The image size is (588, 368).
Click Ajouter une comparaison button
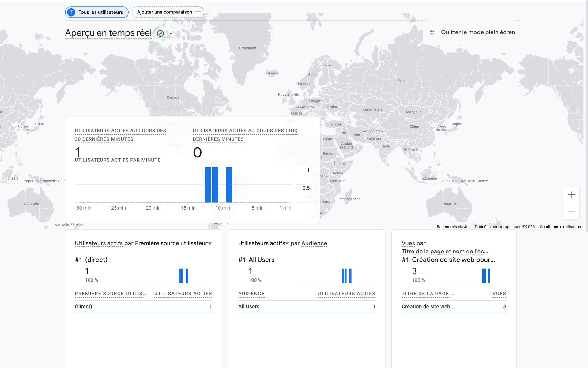tap(165, 12)
